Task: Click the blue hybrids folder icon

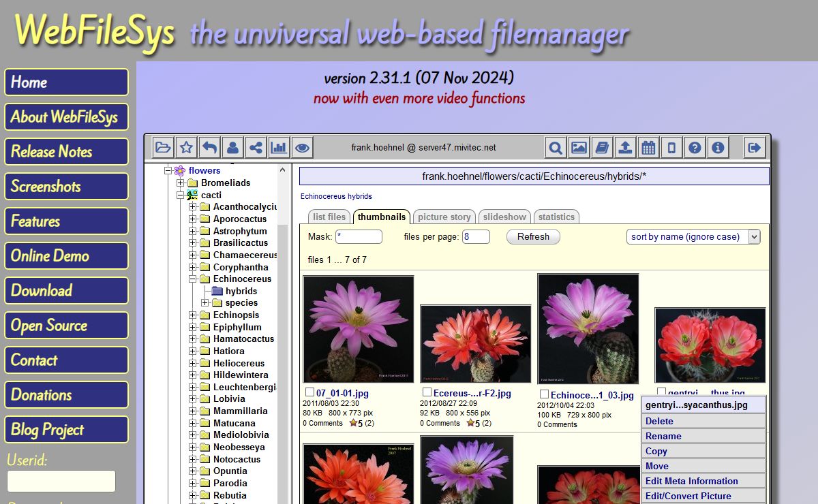Action: coord(217,291)
